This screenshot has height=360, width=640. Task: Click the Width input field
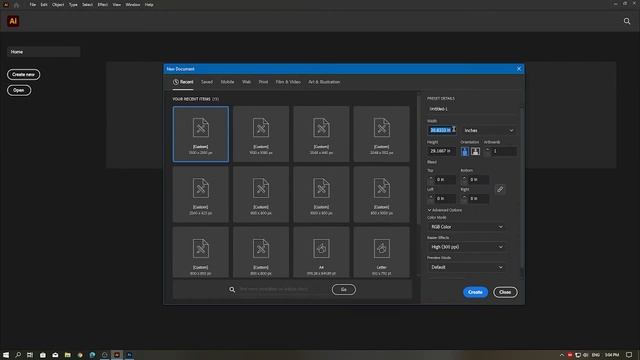(x=441, y=130)
